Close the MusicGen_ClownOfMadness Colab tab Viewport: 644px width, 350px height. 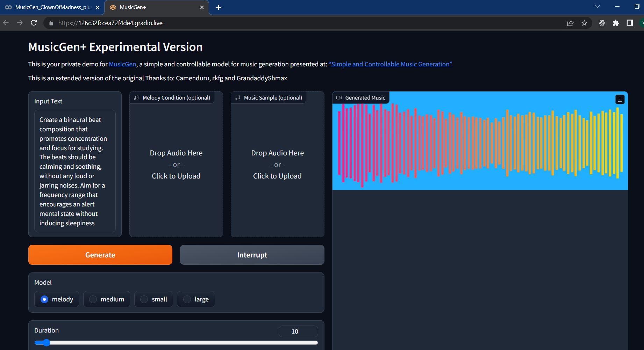point(98,7)
